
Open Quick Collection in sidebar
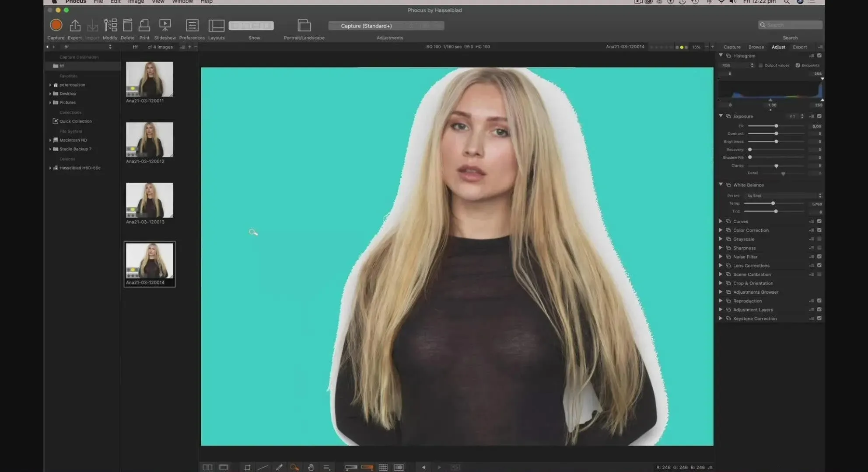(75, 121)
